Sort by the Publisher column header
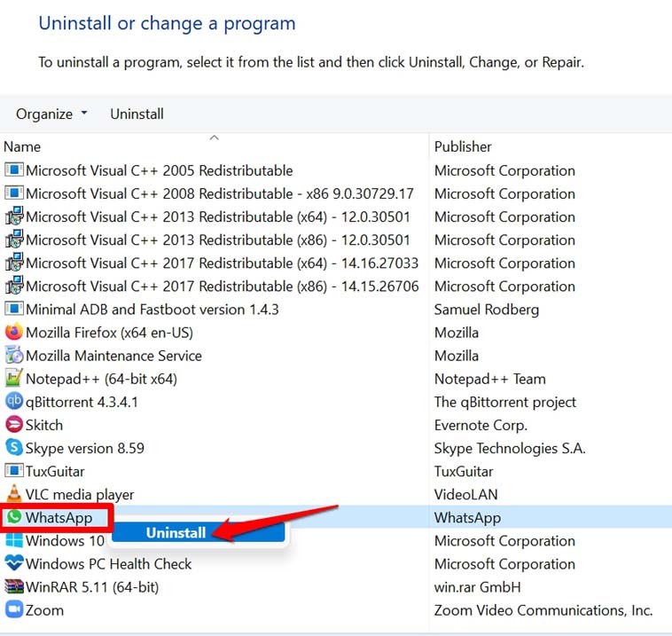This screenshot has height=636, width=672. pyautogui.click(x=463, y=146)
